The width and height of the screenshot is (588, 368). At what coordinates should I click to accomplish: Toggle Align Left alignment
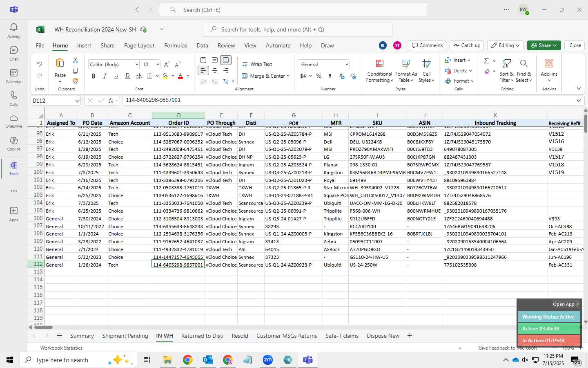click(203, 71)
